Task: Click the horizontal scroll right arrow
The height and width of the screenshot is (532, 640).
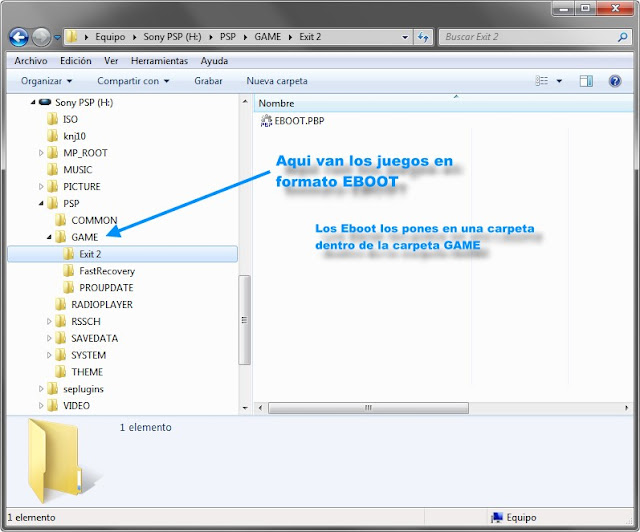Action: [627, 408]
